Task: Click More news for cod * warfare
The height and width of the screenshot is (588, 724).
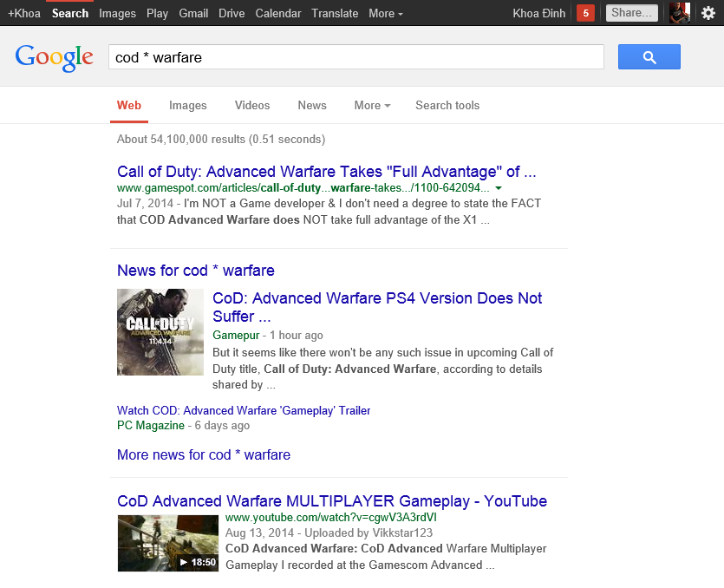Action: (203, 454)
